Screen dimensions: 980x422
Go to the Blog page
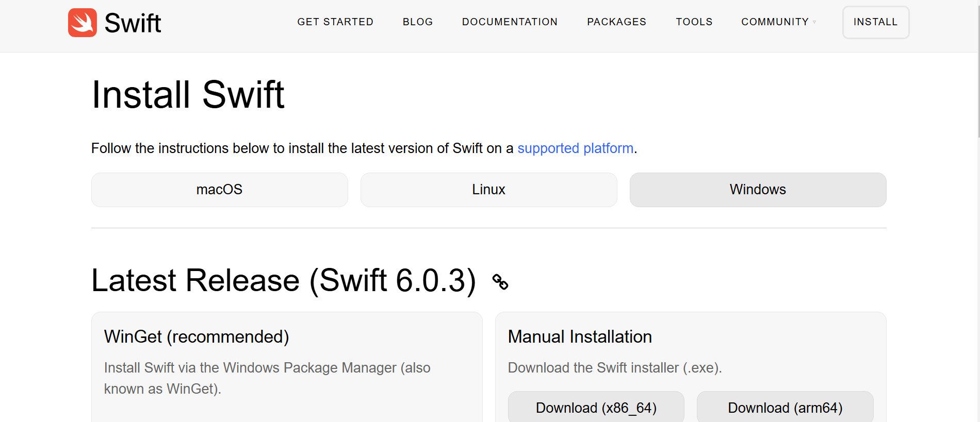[x=418, y=22]
